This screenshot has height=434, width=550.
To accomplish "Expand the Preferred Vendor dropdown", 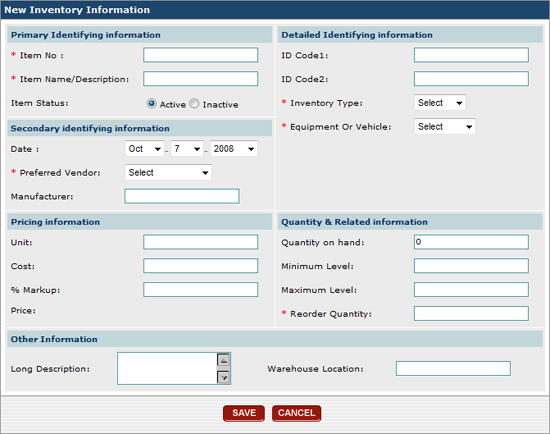I will [168, 172].
